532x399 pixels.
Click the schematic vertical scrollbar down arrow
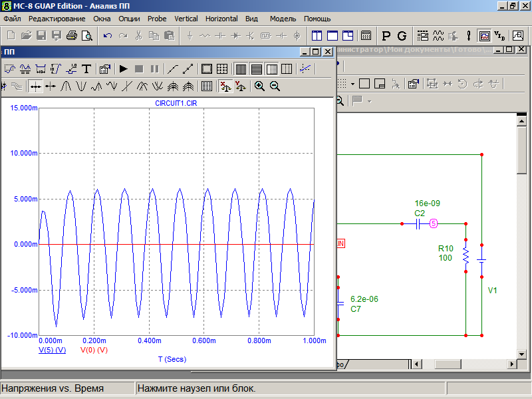pos(523,352)
